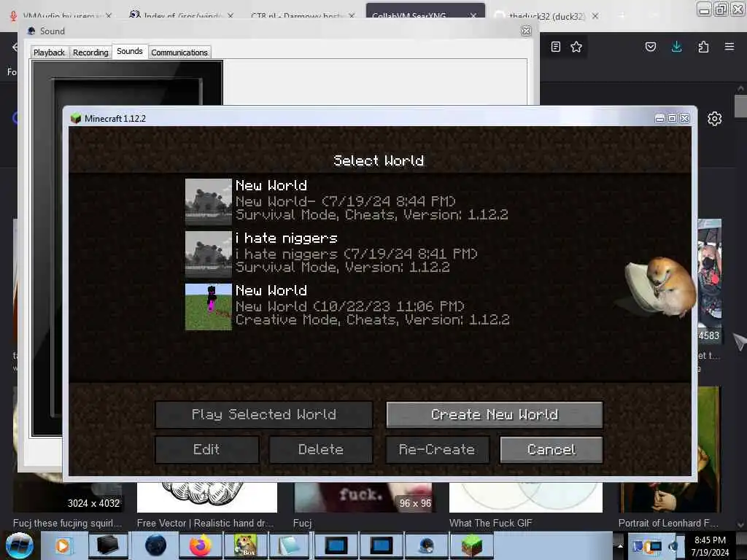This screenshot has height=560, width=747.
Task: Click thumbnail of the 8:44 PM survival world
Action: point(208,201)
